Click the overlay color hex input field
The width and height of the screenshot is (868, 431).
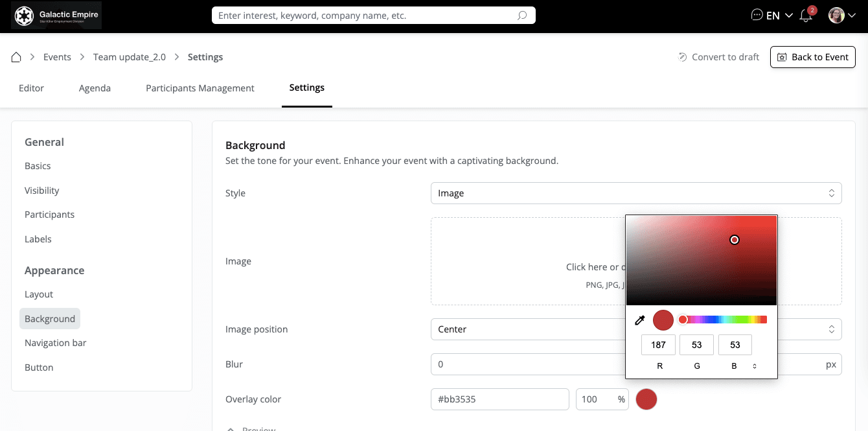coord(499,399)
